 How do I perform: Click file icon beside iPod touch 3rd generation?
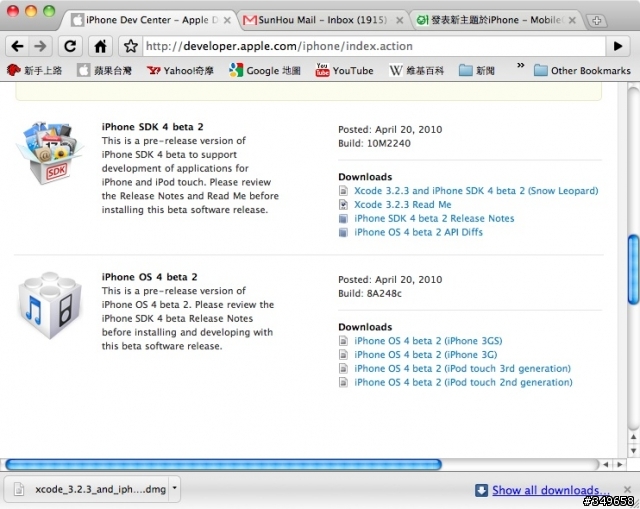(344, 369)
